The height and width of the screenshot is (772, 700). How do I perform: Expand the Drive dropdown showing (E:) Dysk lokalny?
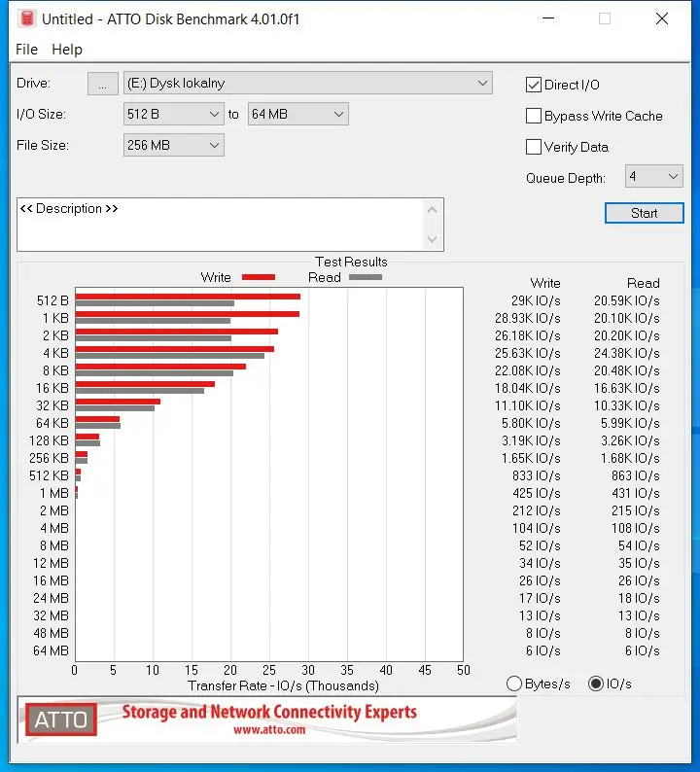307,84
